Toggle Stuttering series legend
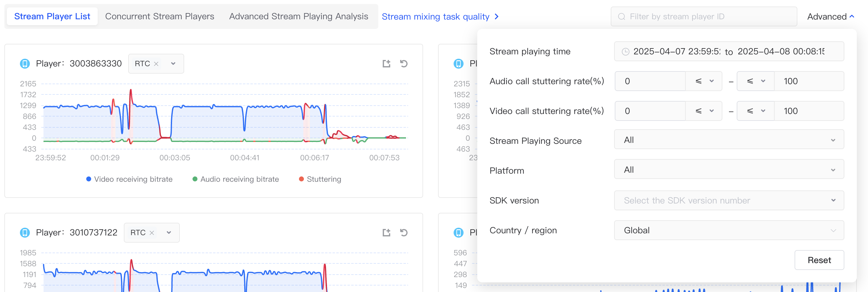This screenshot has height=292, width=868. [320, 179]
